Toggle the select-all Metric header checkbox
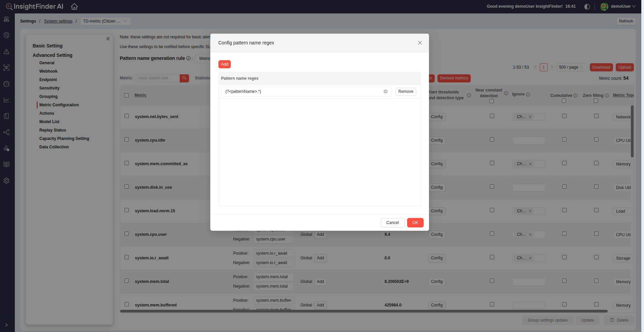Screen dimensions: 644x332 (127, 95)
